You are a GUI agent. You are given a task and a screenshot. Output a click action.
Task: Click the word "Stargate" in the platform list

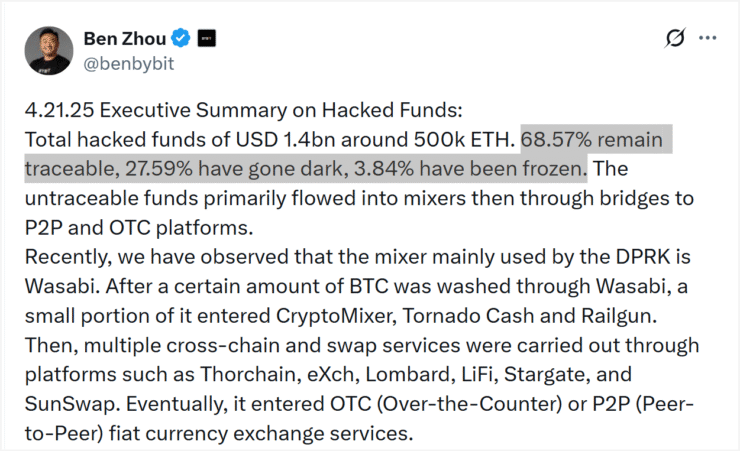click(x=547, y=375)
